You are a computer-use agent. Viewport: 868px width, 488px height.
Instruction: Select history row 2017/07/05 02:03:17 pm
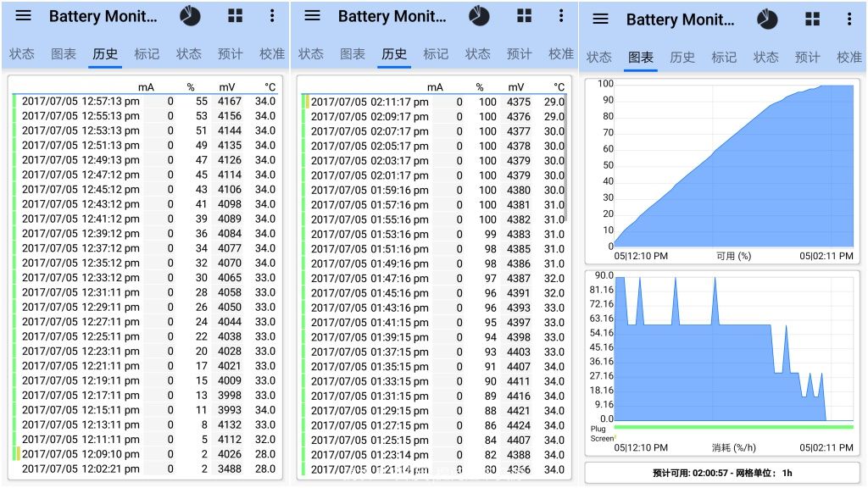(x=434, y=160)
